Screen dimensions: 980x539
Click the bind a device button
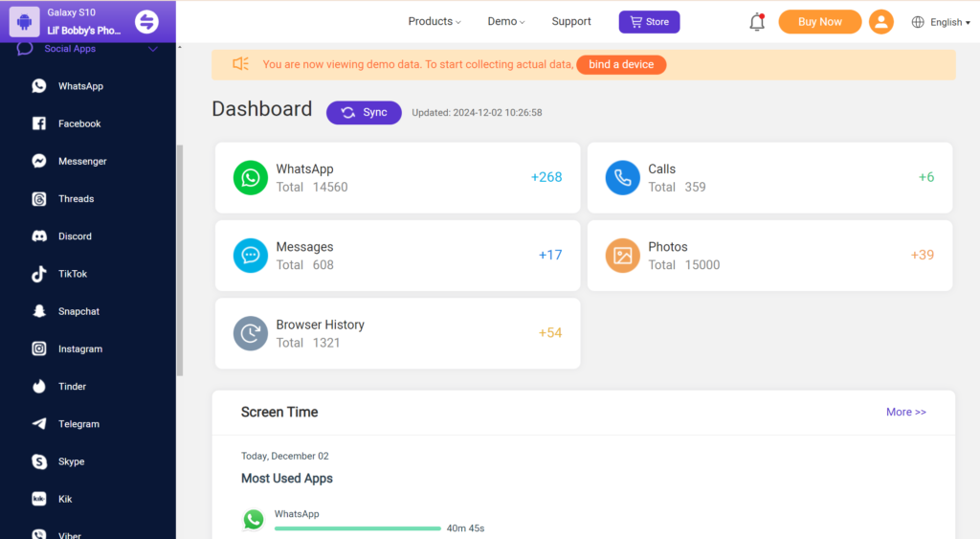620,64
